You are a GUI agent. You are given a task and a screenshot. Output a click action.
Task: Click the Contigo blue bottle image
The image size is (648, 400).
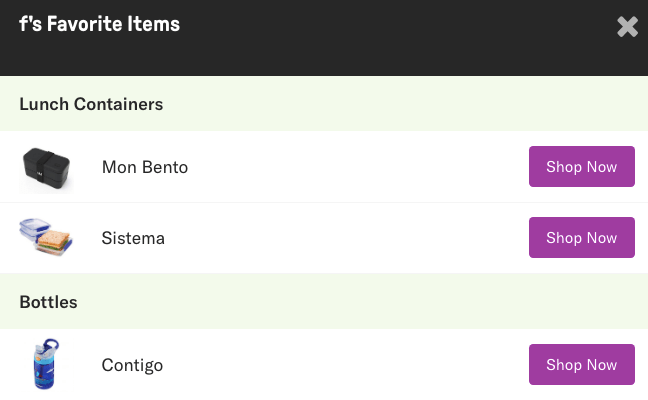click(x=46, y=364)
